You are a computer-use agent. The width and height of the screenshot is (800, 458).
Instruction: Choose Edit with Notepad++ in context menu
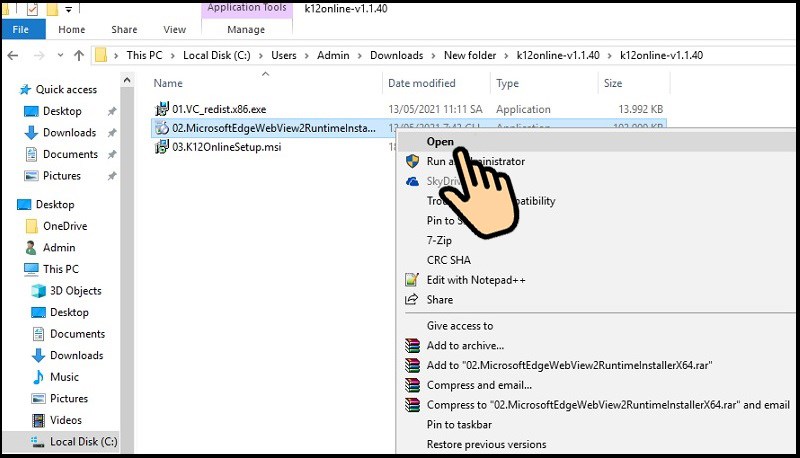pyautogui.click(x=476, y=280)
